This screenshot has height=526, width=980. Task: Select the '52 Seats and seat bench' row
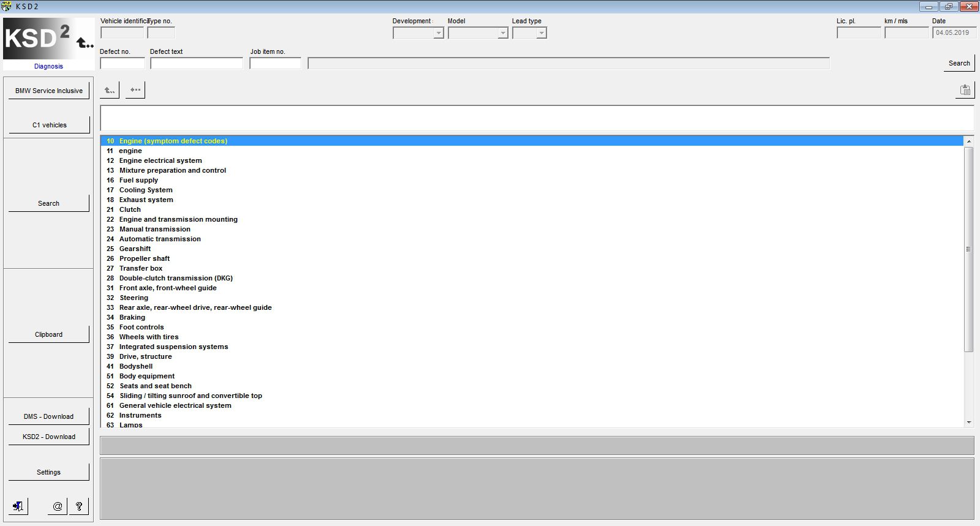tap(532, 386)
